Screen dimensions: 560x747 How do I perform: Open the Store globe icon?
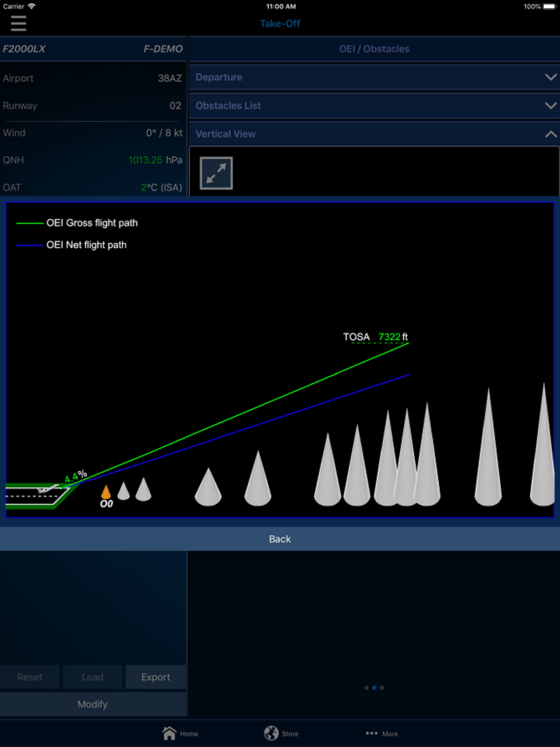pyautogui.click(x=271, y=733)
